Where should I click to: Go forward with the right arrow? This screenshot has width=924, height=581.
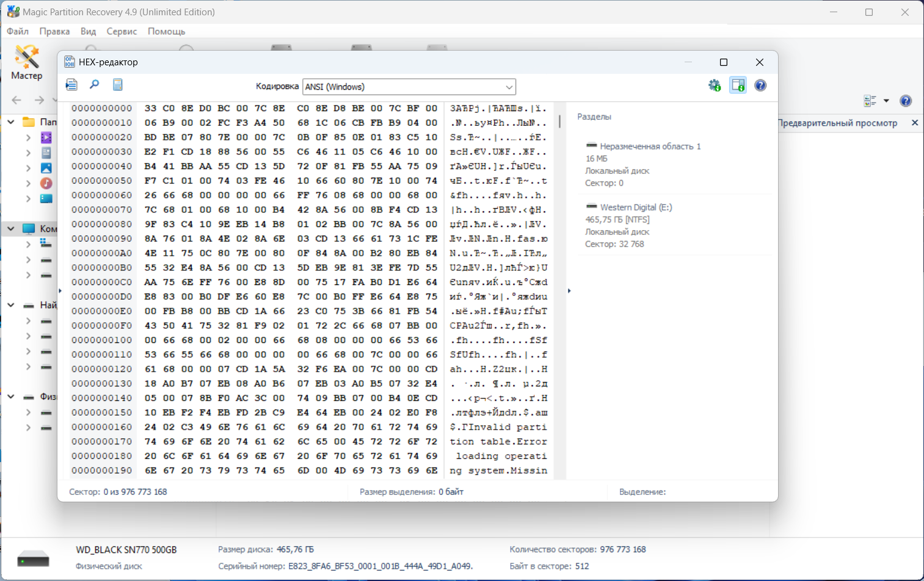coord(39,100)
